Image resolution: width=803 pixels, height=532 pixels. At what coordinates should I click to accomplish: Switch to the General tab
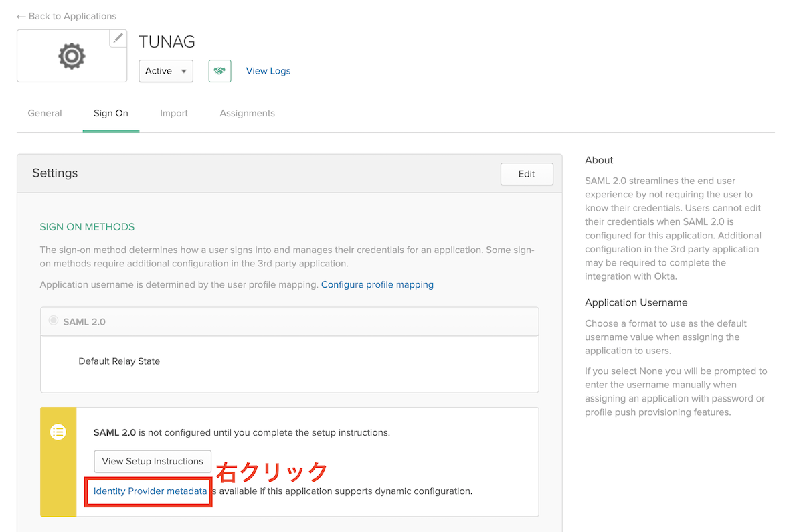click(x=45, y=113)
